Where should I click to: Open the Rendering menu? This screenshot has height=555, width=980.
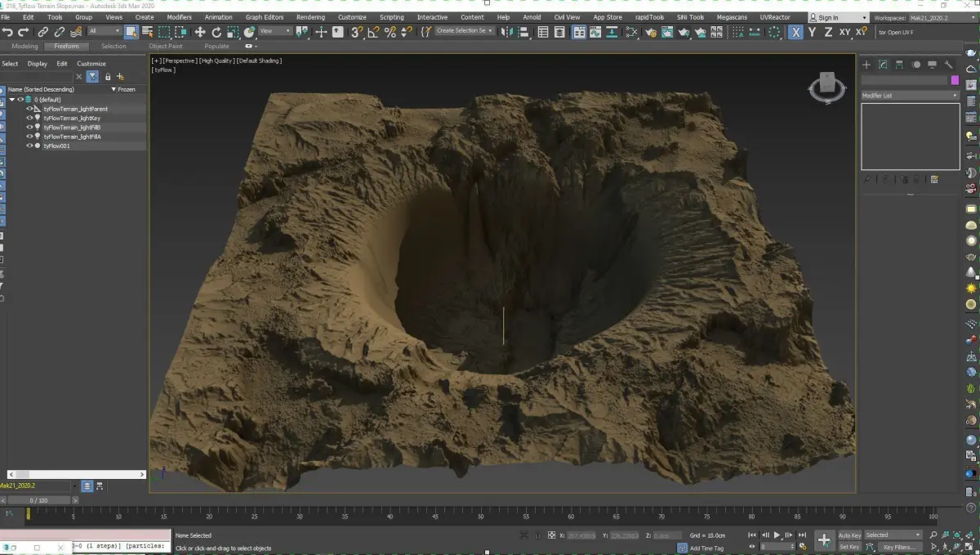[x=310, y=17]
